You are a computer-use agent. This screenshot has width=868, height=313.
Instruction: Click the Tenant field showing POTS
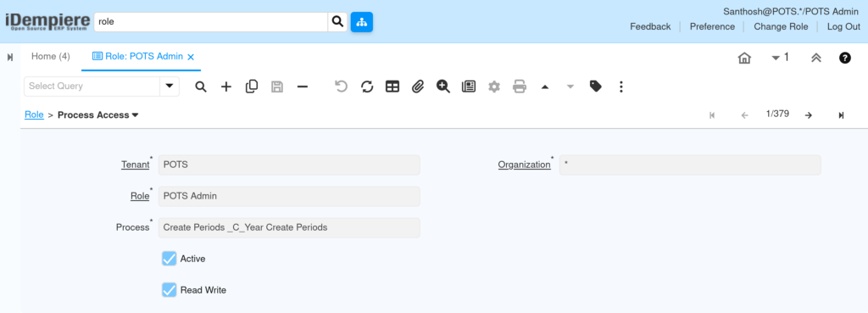(289, 165)
